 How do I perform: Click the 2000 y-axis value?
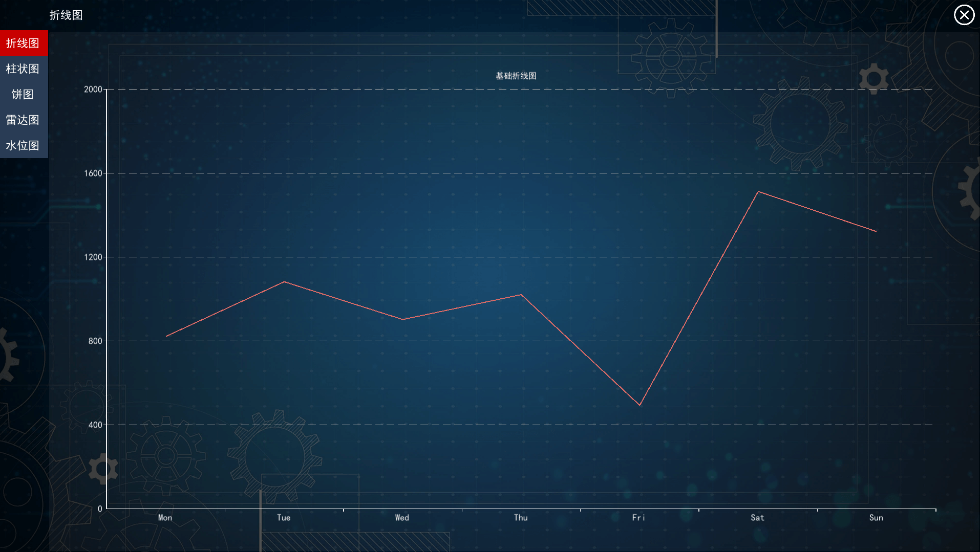point(93,90)
